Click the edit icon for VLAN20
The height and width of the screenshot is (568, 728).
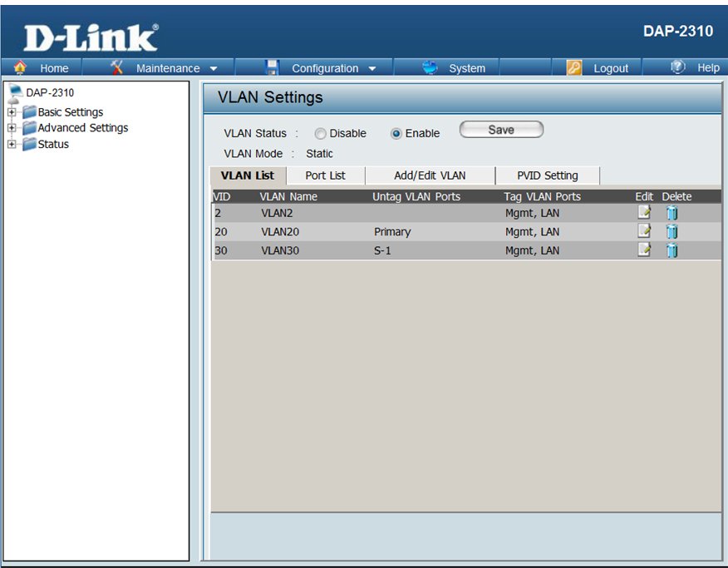coord(643,231)
